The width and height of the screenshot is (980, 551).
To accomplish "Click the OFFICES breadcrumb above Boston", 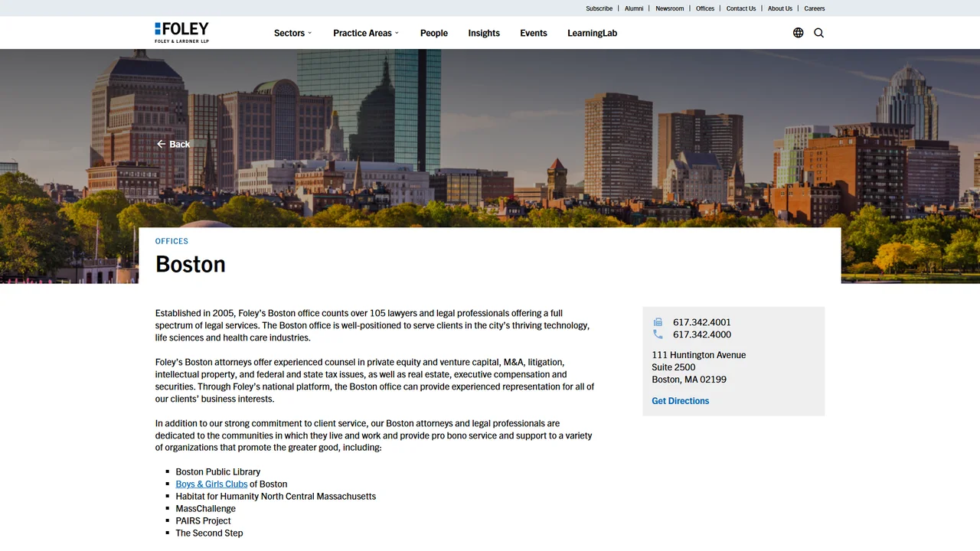I will [x=171, y=241].
